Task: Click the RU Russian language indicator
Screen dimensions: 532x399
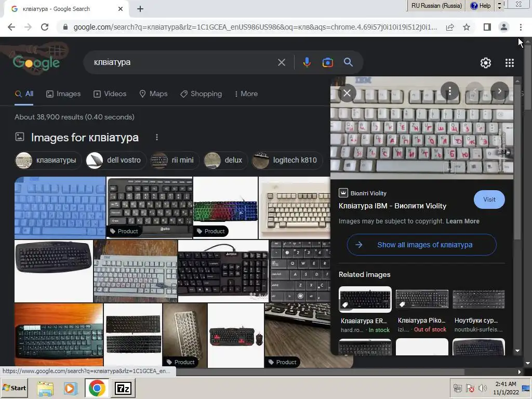Action: tap(436, 6)
